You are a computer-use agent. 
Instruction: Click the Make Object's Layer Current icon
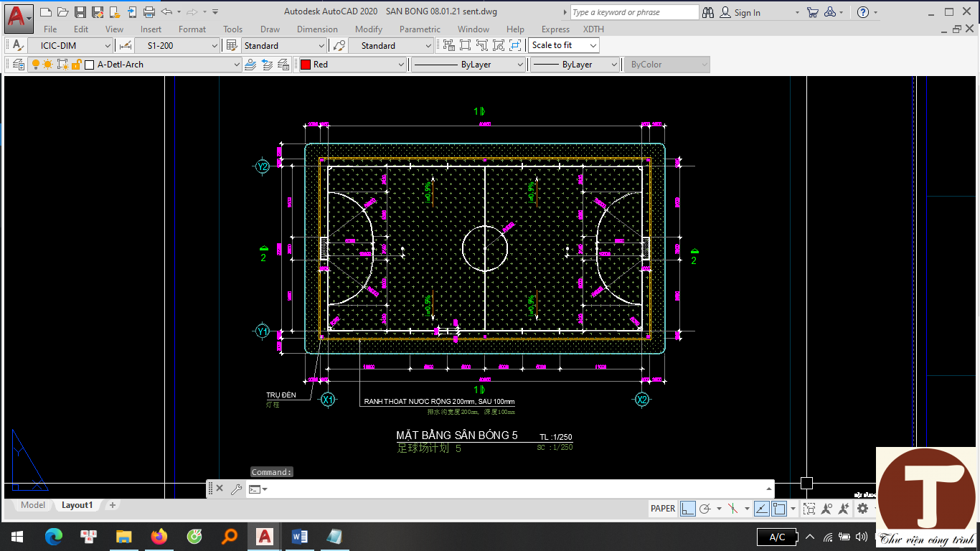pos(250,65)
